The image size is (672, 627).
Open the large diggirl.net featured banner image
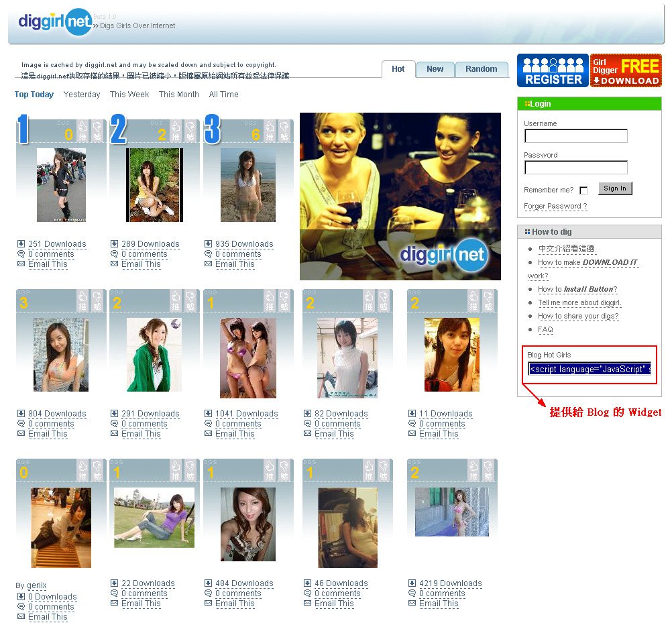coord(400,196)
